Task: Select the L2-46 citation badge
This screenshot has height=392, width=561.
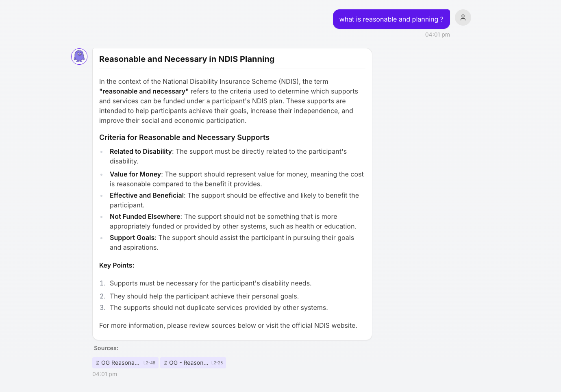Action: click(x=149, y=362)
